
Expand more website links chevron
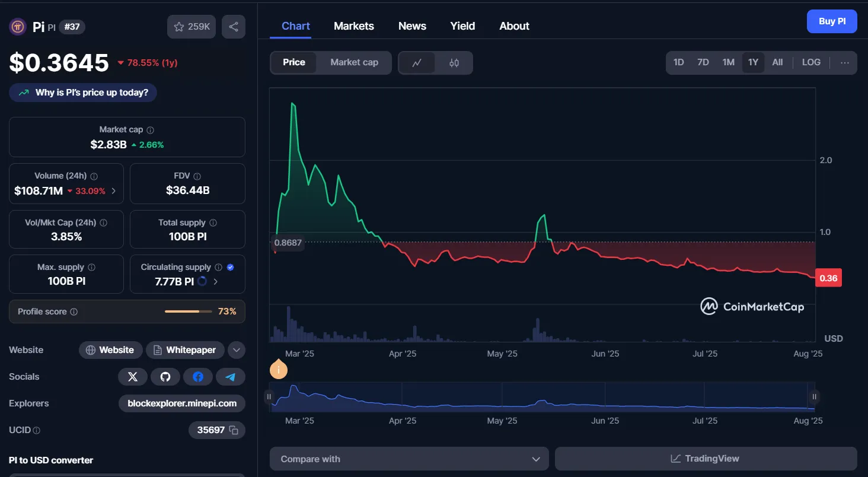[x=237, y=350]
